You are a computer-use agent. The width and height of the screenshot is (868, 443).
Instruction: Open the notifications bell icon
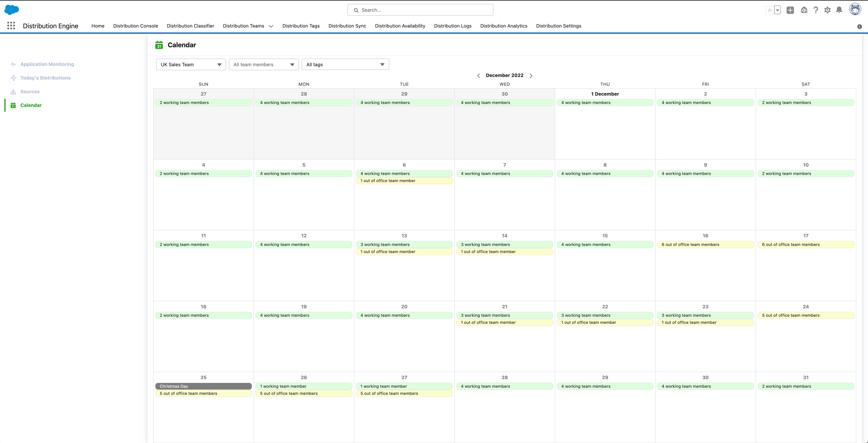839,10
